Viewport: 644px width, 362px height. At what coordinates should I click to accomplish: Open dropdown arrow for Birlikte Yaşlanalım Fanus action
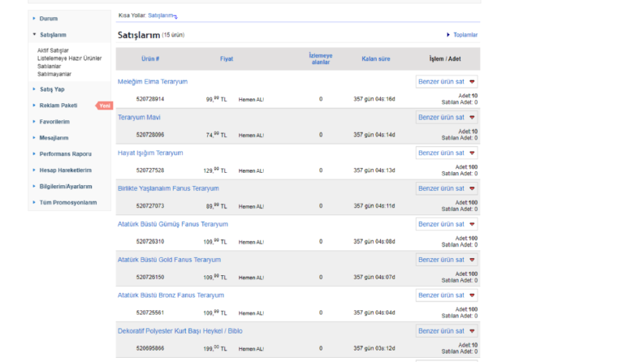click(472, 188)
